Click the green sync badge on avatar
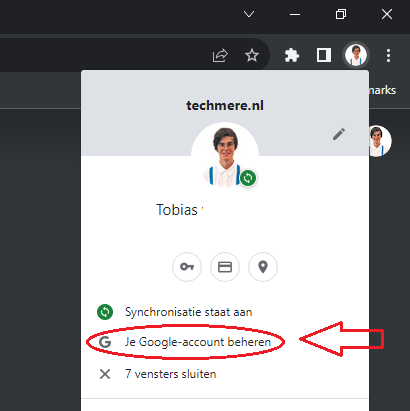The height and width of the screenshot is (411, 410). (x=248, y=178)
